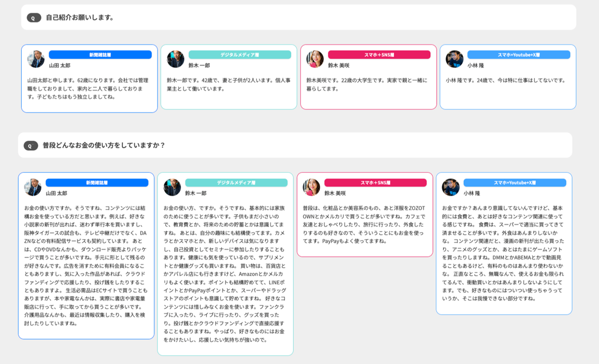This screenshot has height=364, width=599.
Task: Select the pink スマホ+SNS層 badge in the self-introduction row
Action: pyautogui.click(x=379, y=55)
